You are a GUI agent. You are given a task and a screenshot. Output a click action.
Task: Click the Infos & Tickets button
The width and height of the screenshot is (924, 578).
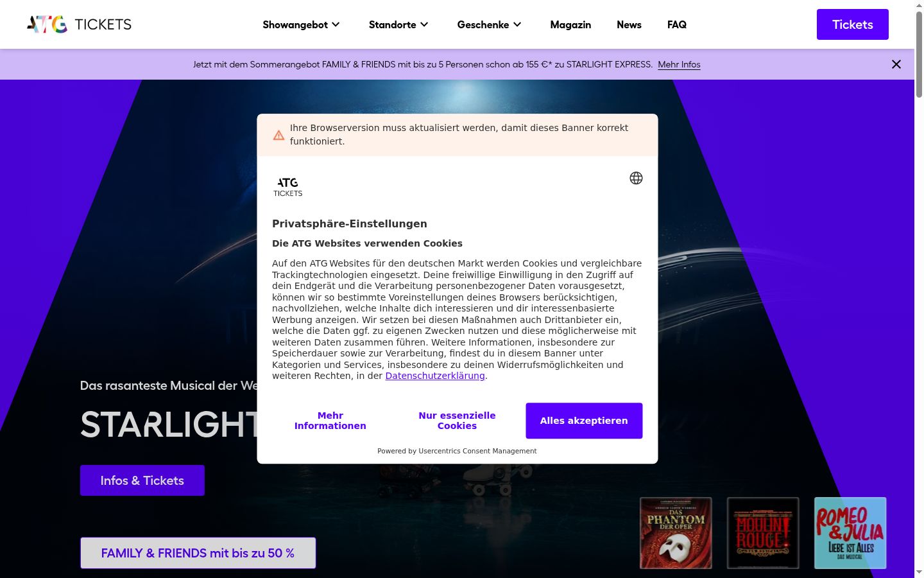142,480
